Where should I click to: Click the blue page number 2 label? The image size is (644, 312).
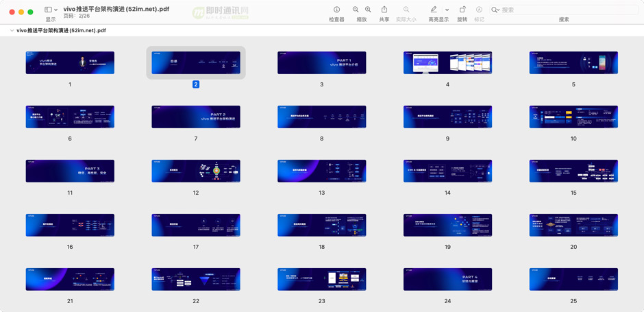[x=196, y=84]
